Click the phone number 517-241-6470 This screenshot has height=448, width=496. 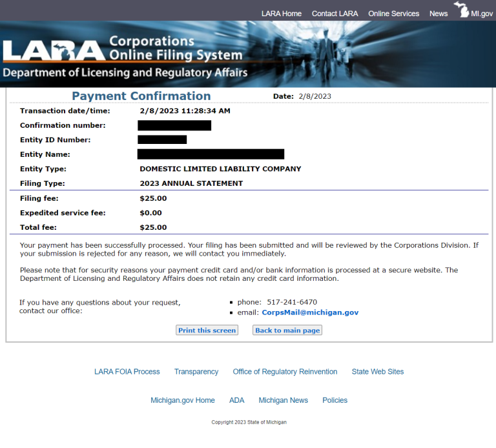(x=292, y=302)
